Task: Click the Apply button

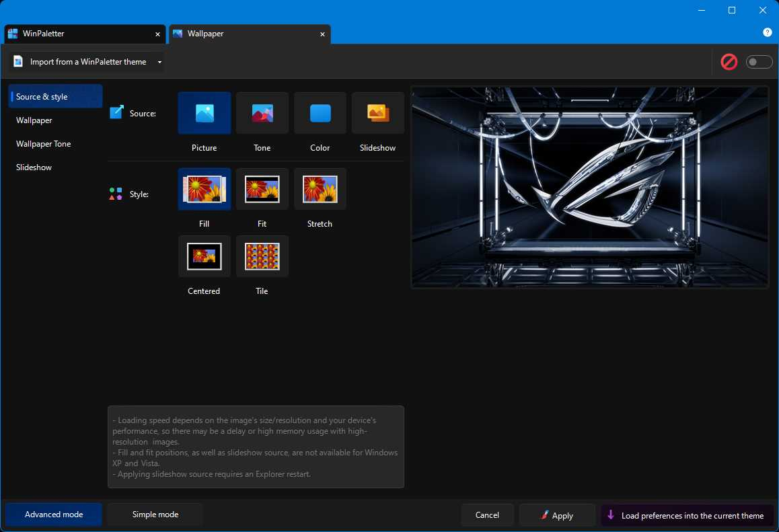Action: click(x=557, y=515)
